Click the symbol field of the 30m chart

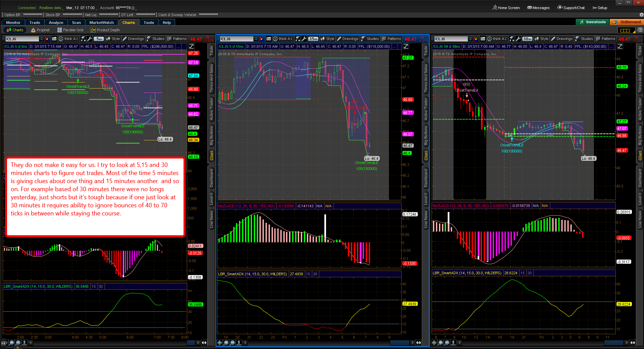[x=451, y=39]
